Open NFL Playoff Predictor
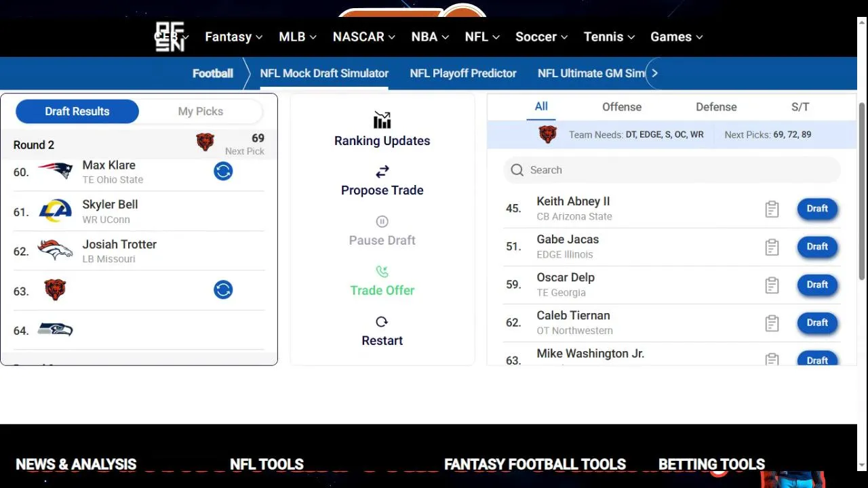 (463, 73)
